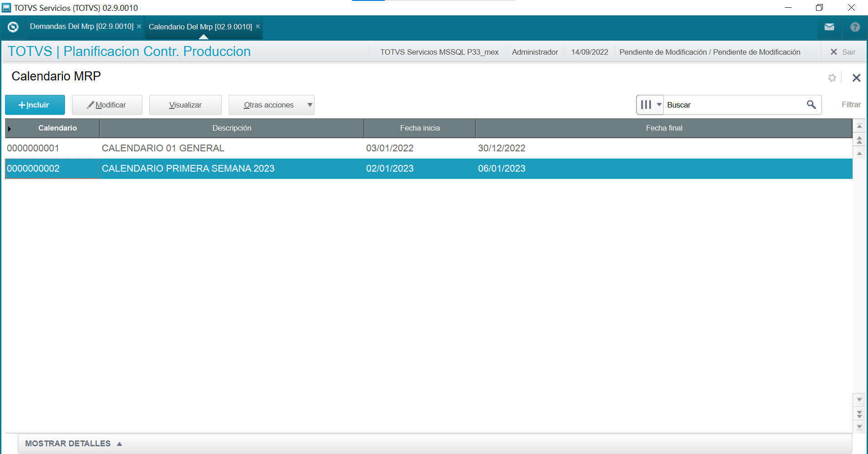
Task: Click TOTVS Servicios MSSQL P33_mex environment label
Action: click(439, 52)
